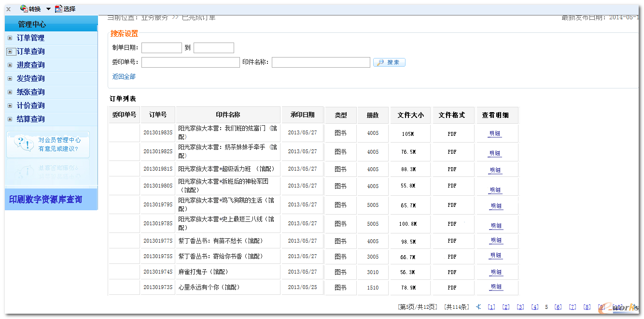Expand the 进度查询 tree node
644x319 pixels.
point(10,65)
